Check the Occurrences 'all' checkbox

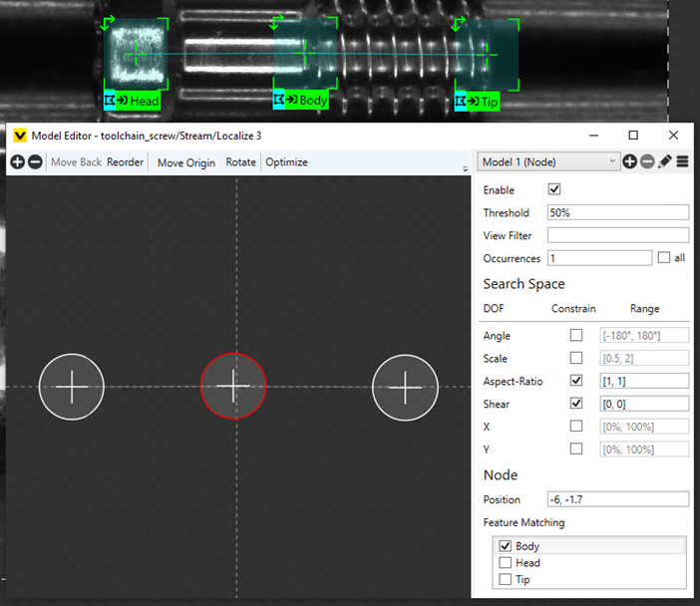(664, 258)
